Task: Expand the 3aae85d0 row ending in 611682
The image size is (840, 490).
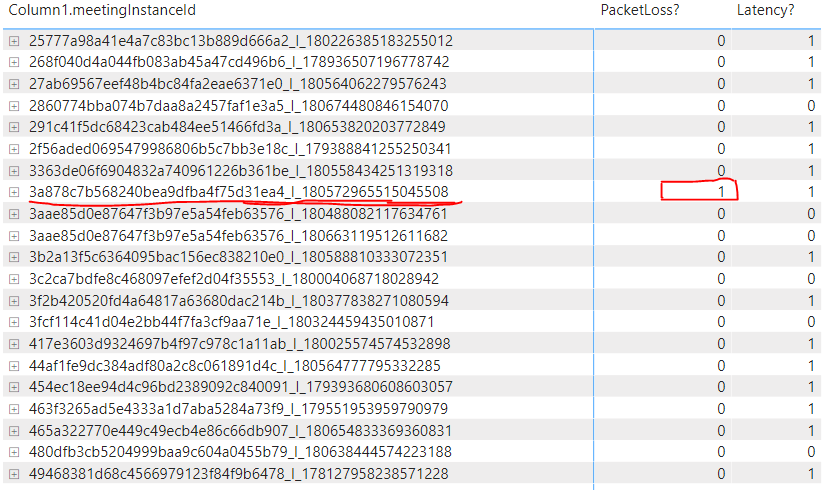Action: (14, 236)
